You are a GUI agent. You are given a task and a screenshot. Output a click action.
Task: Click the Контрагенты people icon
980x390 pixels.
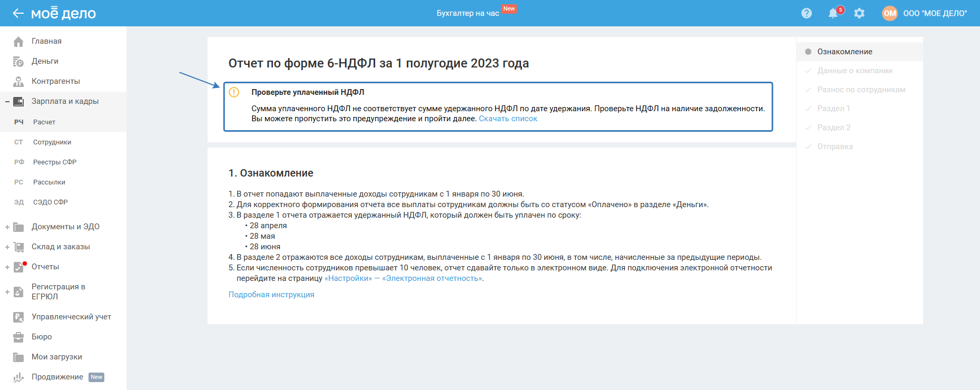pos(18,81)
